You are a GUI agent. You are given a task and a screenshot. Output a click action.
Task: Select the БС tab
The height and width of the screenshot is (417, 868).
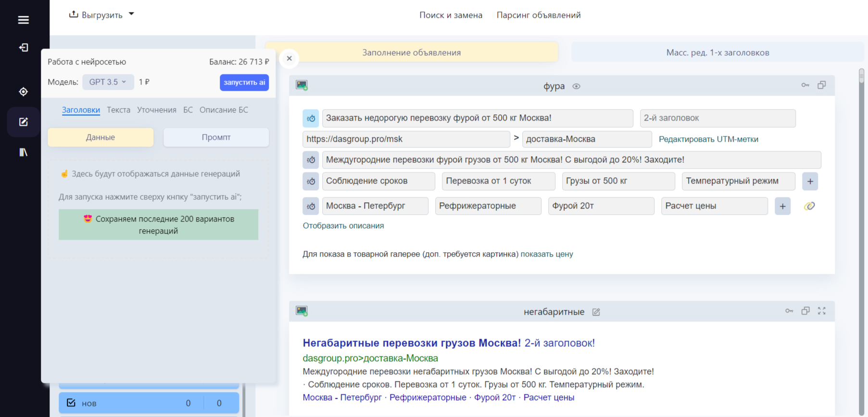tap(188, 110)
